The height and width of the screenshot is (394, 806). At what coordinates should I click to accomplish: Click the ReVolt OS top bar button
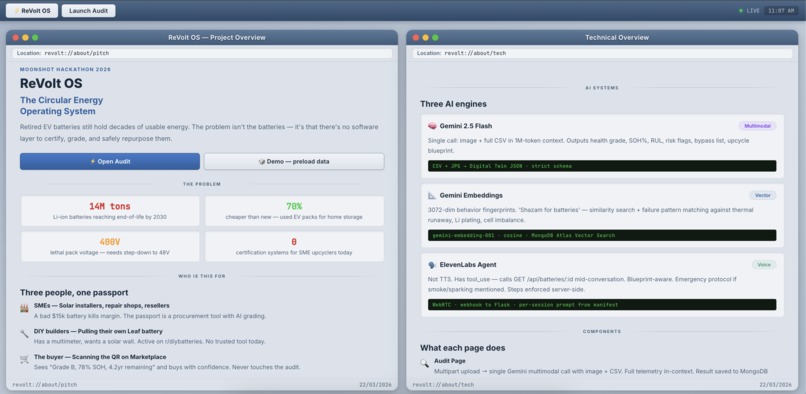(32, 11)
